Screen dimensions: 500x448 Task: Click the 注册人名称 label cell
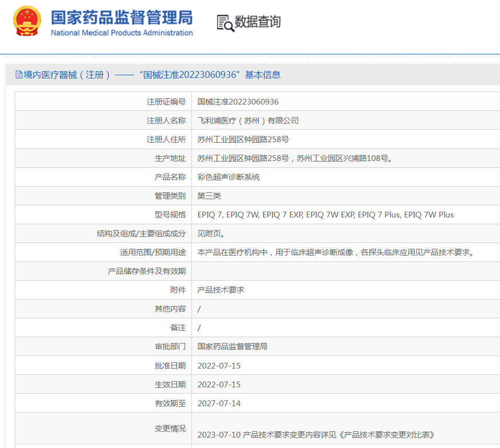click(x=104, y=120)
